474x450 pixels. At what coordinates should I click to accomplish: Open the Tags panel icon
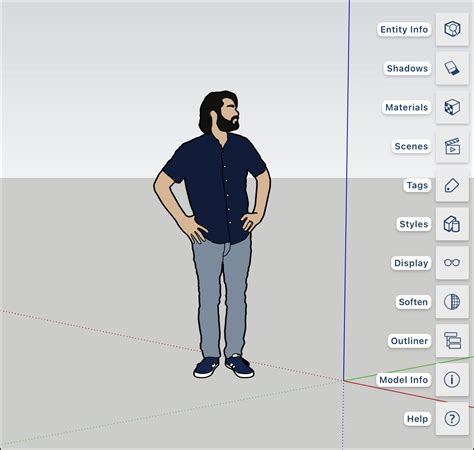click(x=452, y=185)
